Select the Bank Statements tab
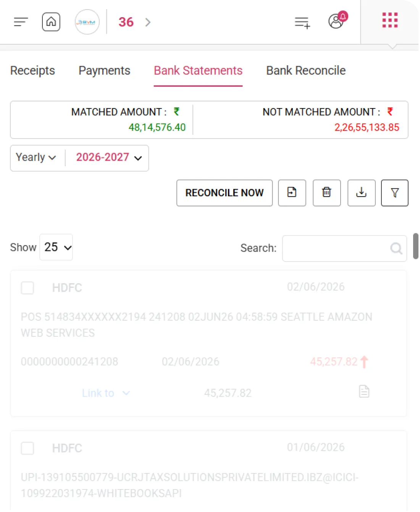The image size is (420, 512). [198, 71]
